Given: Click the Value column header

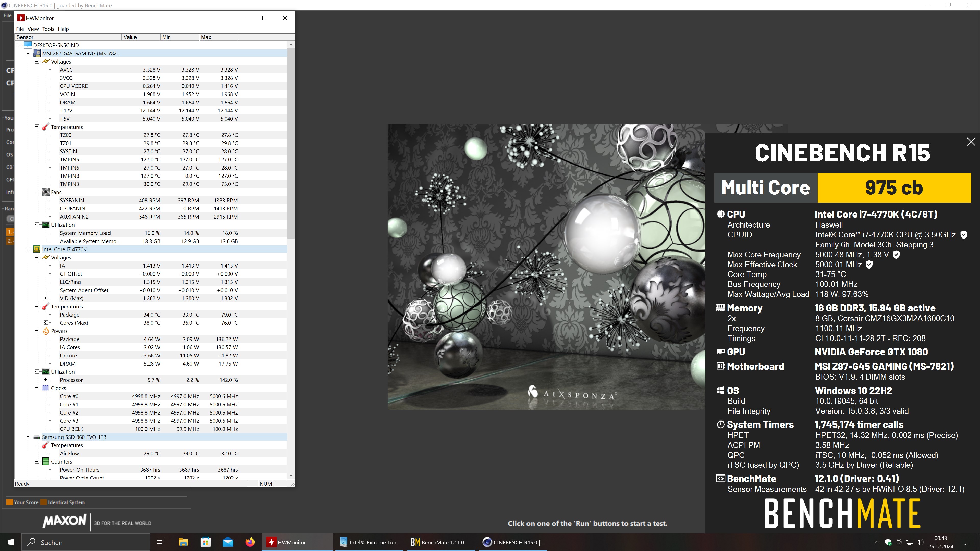Looking at the screenshot, I should tap(141, 37).
